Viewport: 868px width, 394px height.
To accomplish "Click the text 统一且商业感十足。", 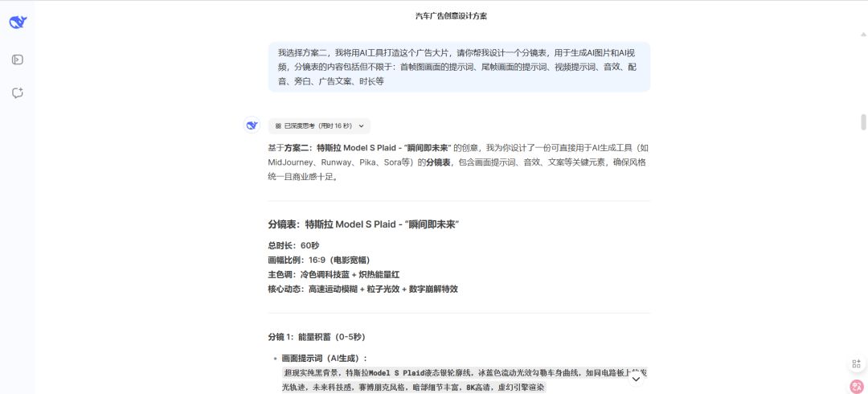I will tap(303, 178).
